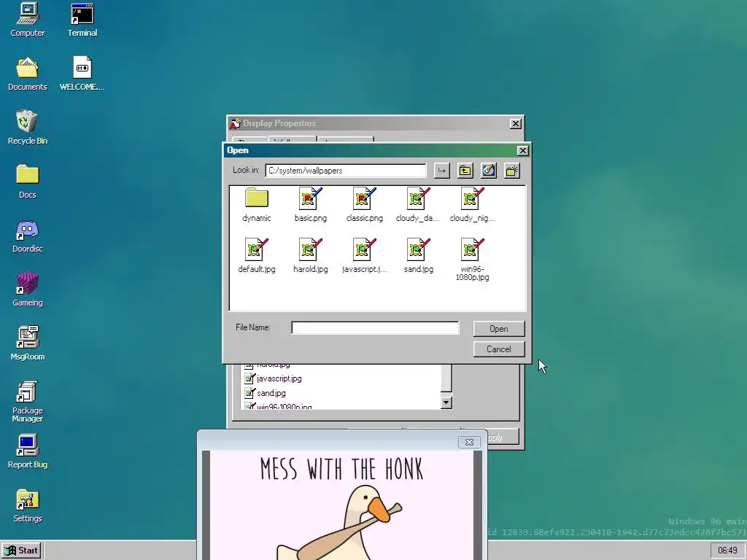Select the classic.png file
The height and width of the screenshot is (560, 747).
pyautogui.click(x=365, y=205)
